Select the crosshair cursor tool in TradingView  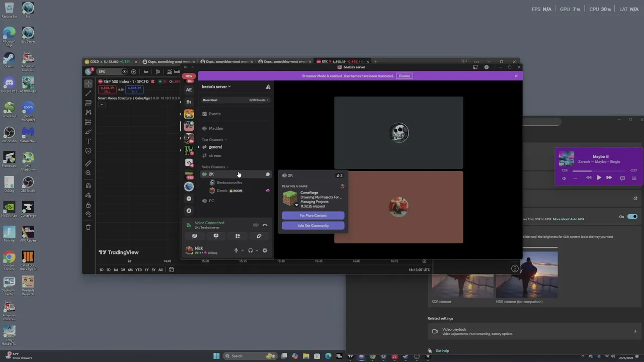tap(89, 83)
